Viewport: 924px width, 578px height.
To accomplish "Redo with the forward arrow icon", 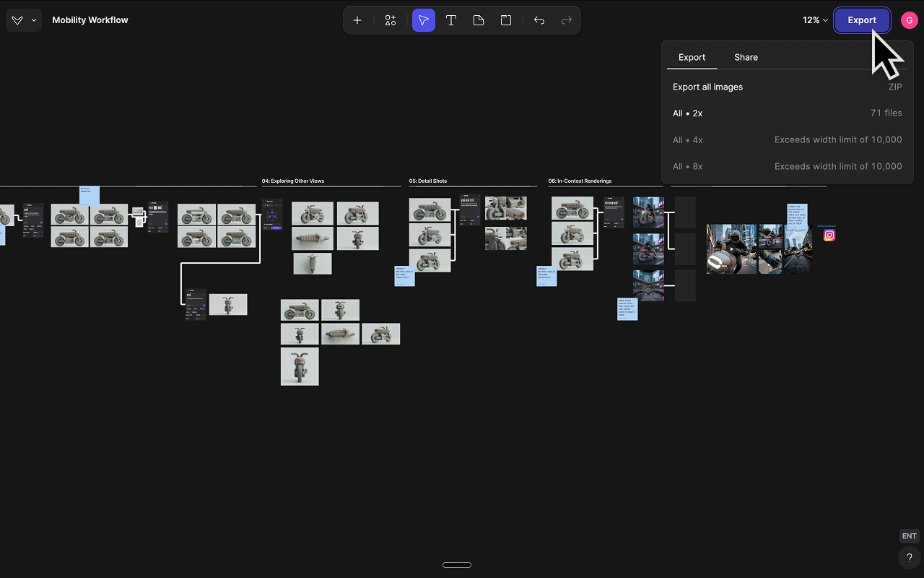I will pos(567,20).
